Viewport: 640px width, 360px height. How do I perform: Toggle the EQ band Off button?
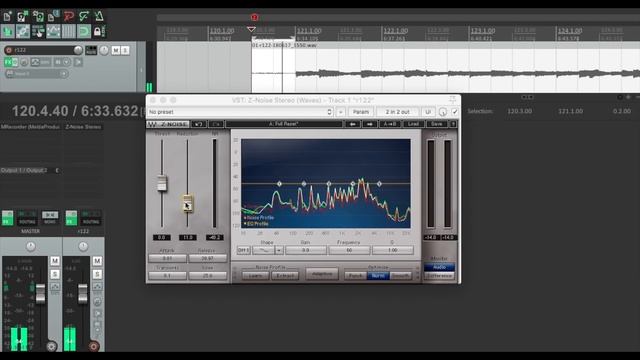click(244, 250)
